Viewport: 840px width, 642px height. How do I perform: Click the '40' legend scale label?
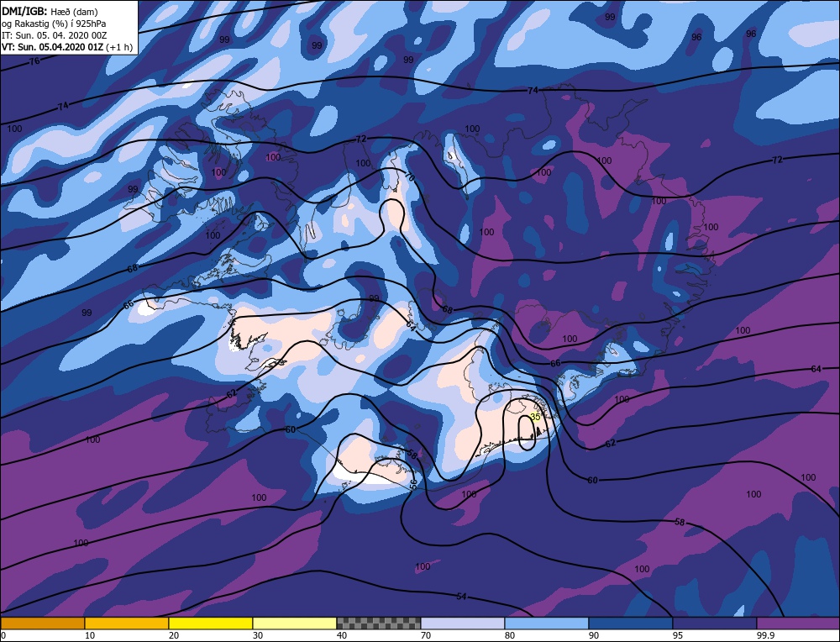pyautogui.click(x=342, y=635)
